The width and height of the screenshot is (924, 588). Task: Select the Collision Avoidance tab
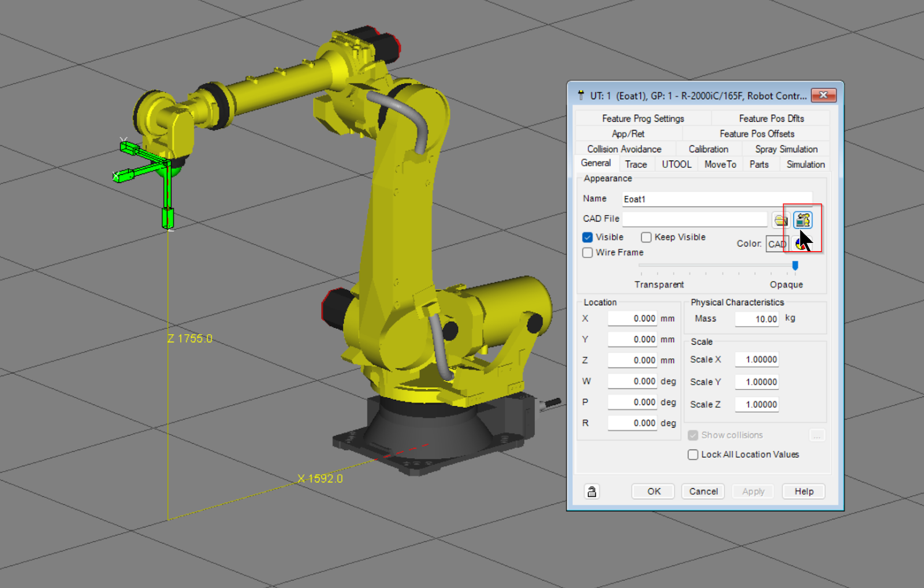[x=624, y=149]
